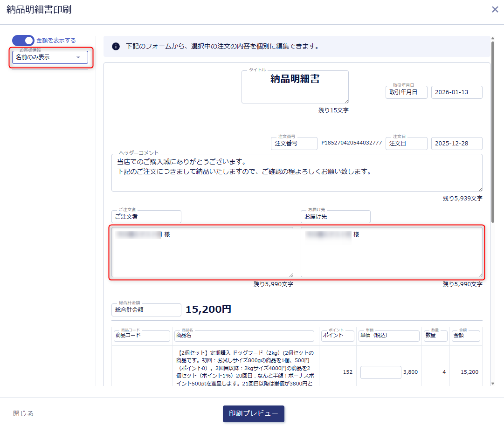
Task: Click the vertical scrollbar of the form
Action: pos(493,131)
